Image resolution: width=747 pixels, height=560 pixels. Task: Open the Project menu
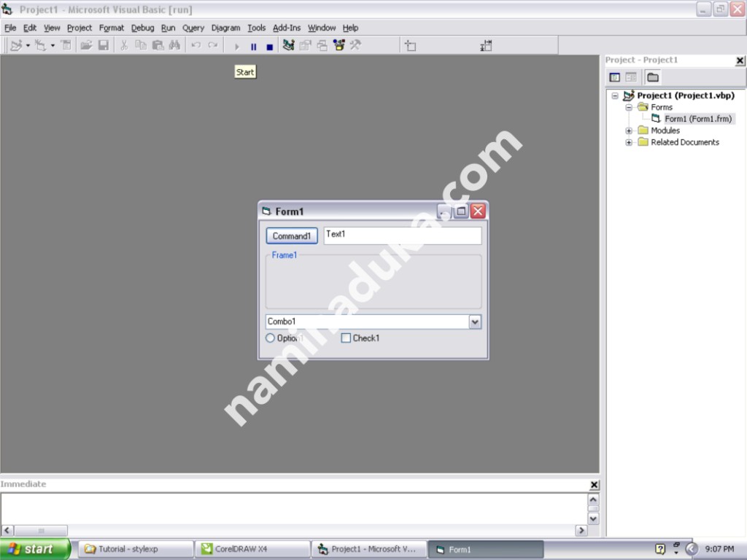point(80,28)
